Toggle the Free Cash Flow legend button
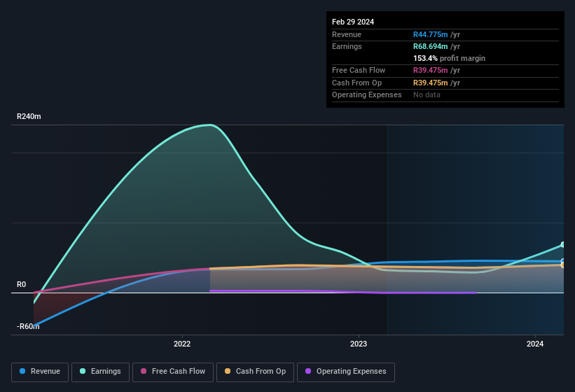The height and width of the screenshot is (392, 575). [x=173, y=372]
